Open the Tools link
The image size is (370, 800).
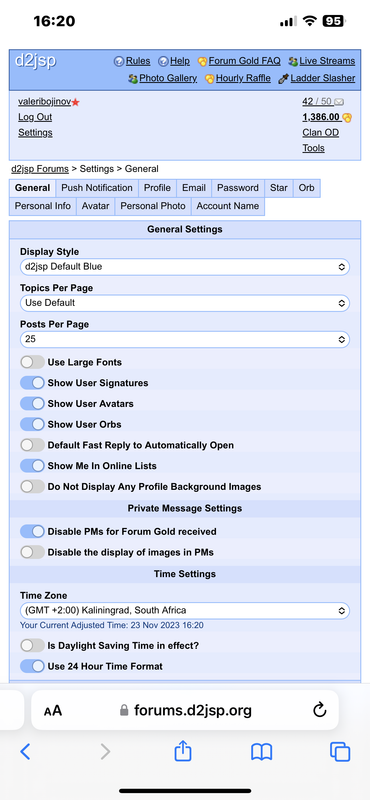[x=313, y=148]
